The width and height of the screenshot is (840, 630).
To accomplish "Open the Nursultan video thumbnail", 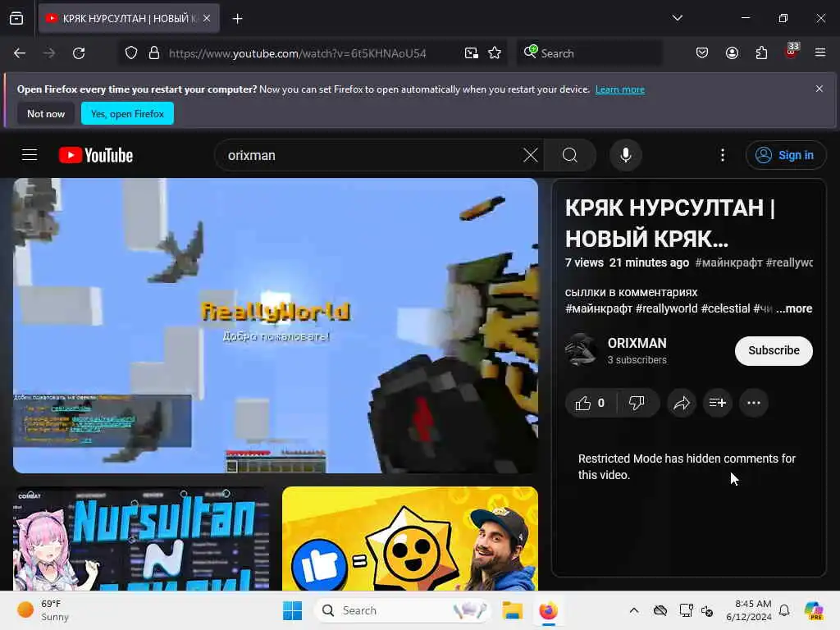I will [x=141, y=538].
